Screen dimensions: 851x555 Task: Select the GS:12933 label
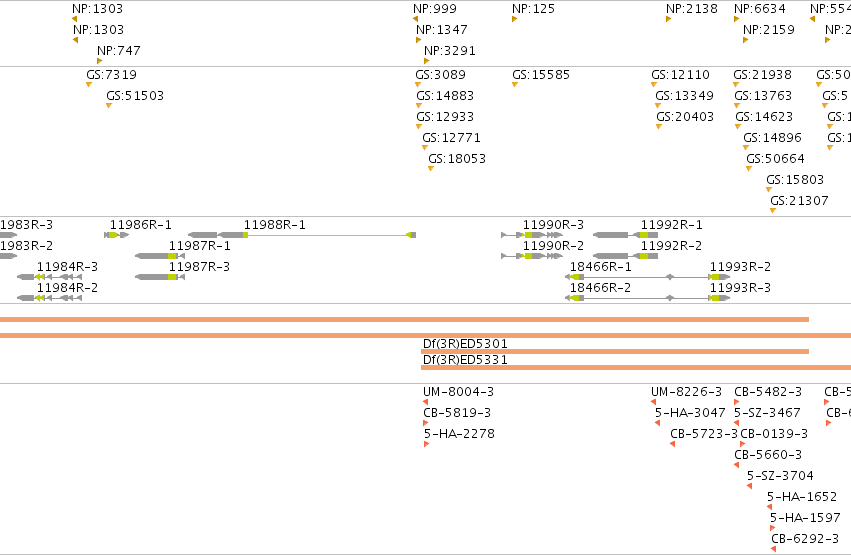445,117
